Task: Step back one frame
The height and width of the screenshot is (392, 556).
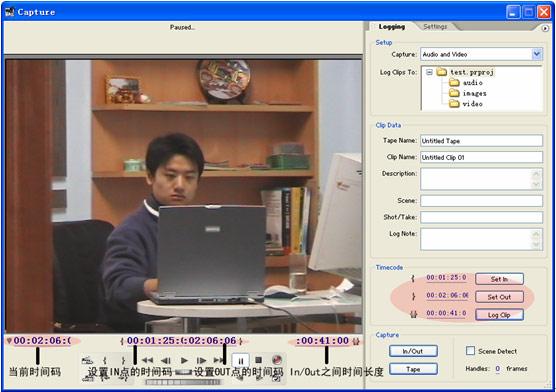Action: (x=166, y=360)
